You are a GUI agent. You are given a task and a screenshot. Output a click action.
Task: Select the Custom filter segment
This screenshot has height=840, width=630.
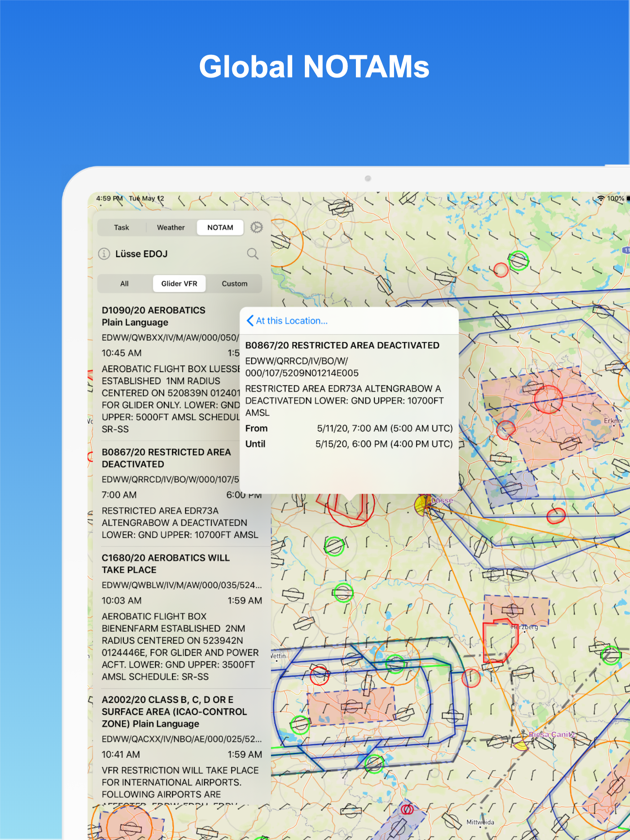(x=234, y=284)
